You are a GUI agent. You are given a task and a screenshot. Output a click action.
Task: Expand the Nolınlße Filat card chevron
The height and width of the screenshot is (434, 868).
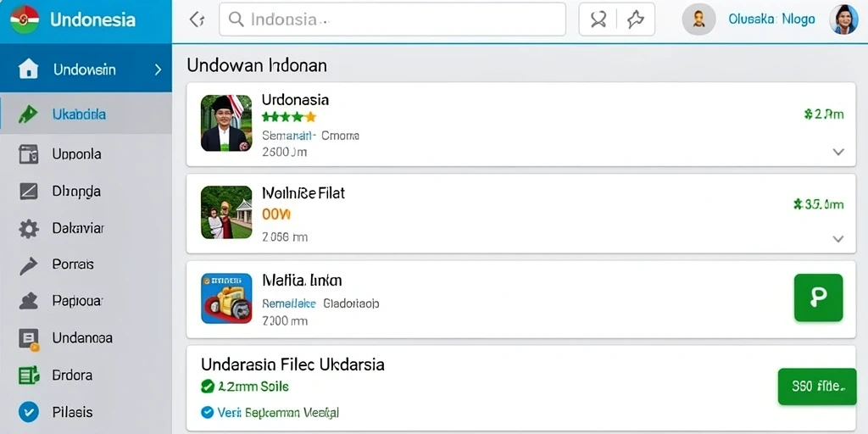[838, 238]
